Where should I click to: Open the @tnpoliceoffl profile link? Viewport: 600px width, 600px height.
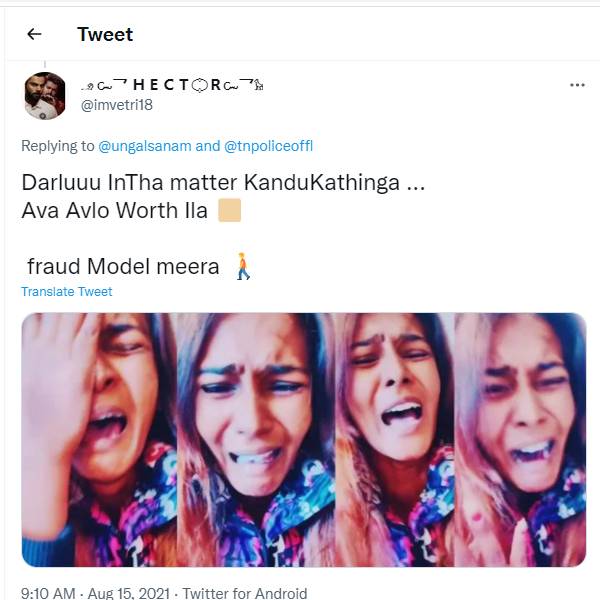[x=269, y=146]
